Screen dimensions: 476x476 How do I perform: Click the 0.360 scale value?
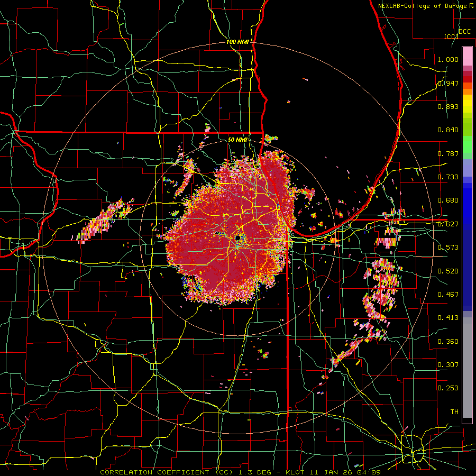coord(448,342)
